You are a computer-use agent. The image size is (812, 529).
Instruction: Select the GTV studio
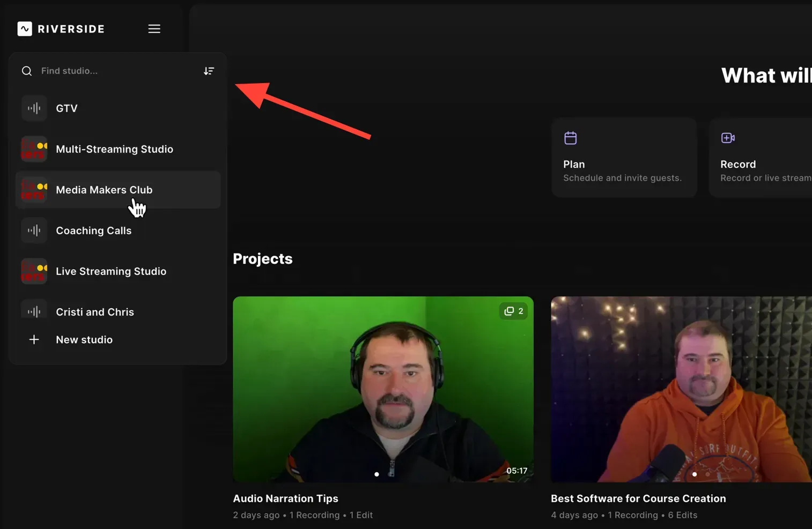pos(118,108)
